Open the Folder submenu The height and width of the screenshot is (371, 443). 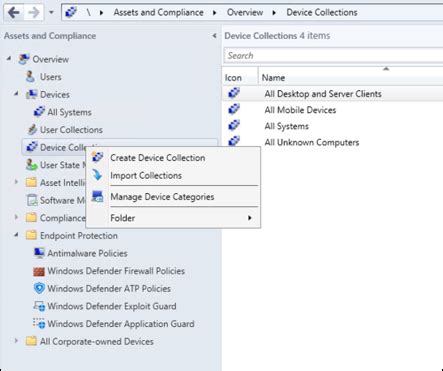coord(173,218)
